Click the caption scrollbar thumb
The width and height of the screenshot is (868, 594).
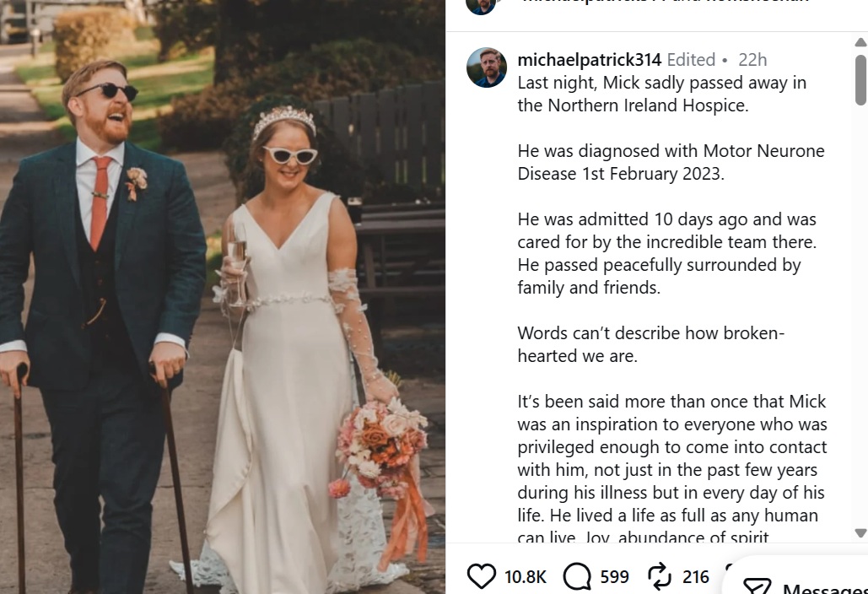860,79
